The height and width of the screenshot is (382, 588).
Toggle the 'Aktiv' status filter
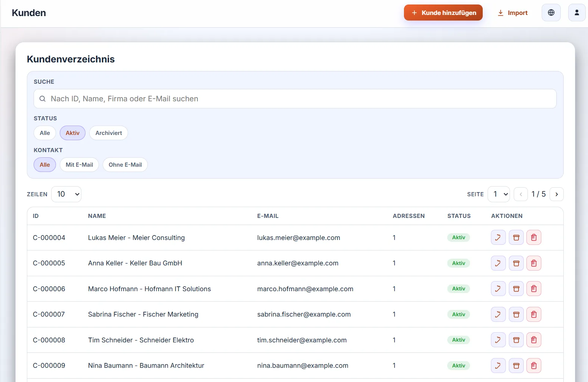72,133
